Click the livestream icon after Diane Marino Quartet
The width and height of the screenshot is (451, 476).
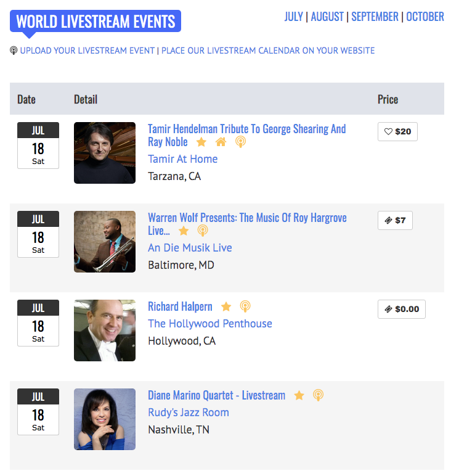pos(318,395)
